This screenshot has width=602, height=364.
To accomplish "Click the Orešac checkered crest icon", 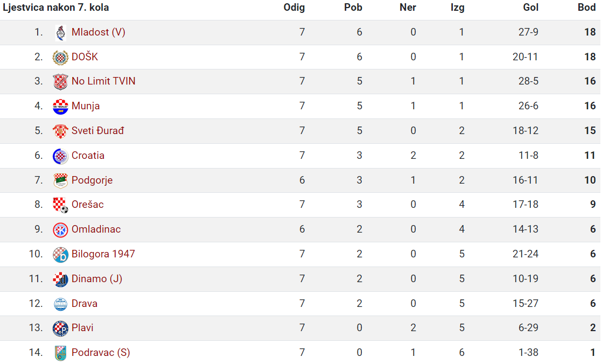I will pyautogui.click(x=60, y=205).
